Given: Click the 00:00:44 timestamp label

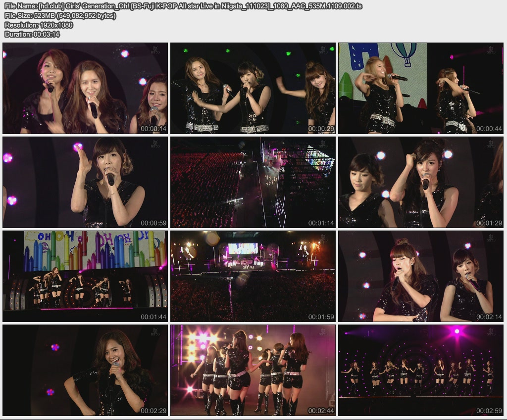Looking at the screenshot, I should (x=489, y=129).
